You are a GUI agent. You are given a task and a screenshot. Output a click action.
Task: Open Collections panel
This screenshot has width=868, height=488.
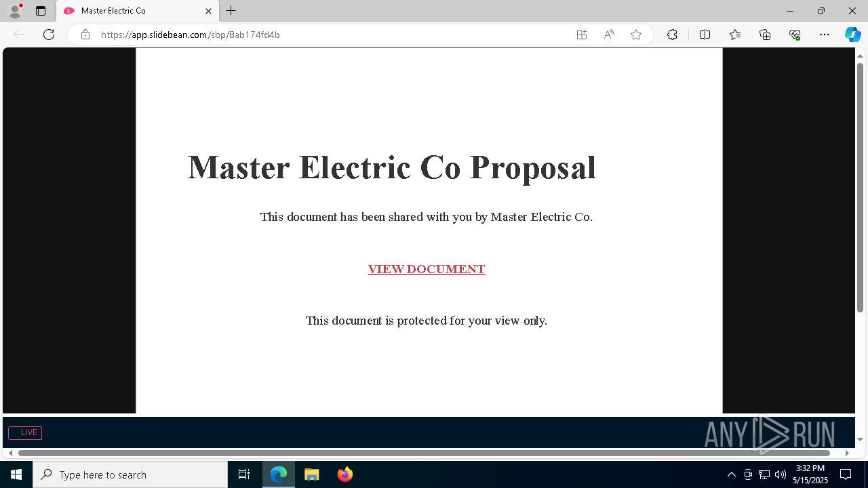(765, 35)
